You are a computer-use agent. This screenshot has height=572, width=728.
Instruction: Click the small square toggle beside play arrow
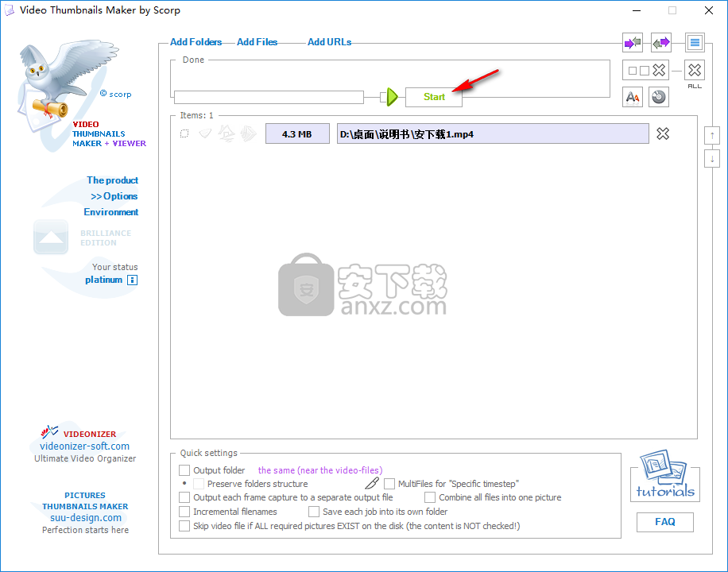[383, 97]
